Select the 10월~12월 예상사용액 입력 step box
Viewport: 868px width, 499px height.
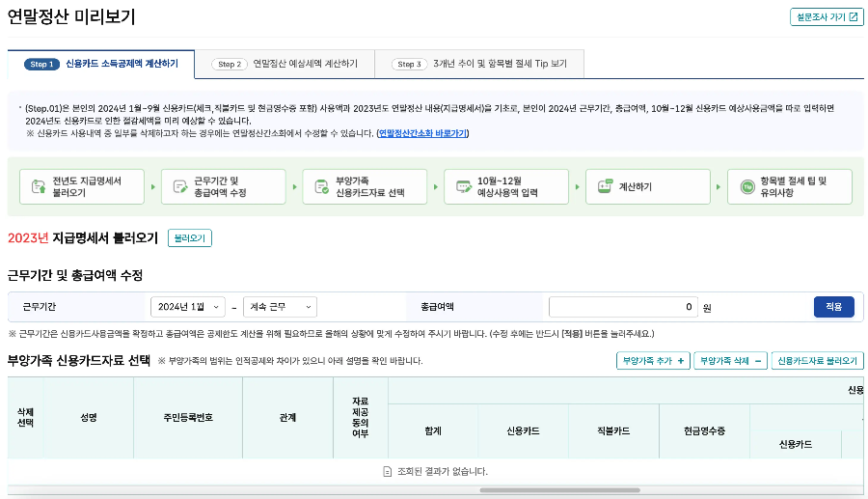(506, 186)
